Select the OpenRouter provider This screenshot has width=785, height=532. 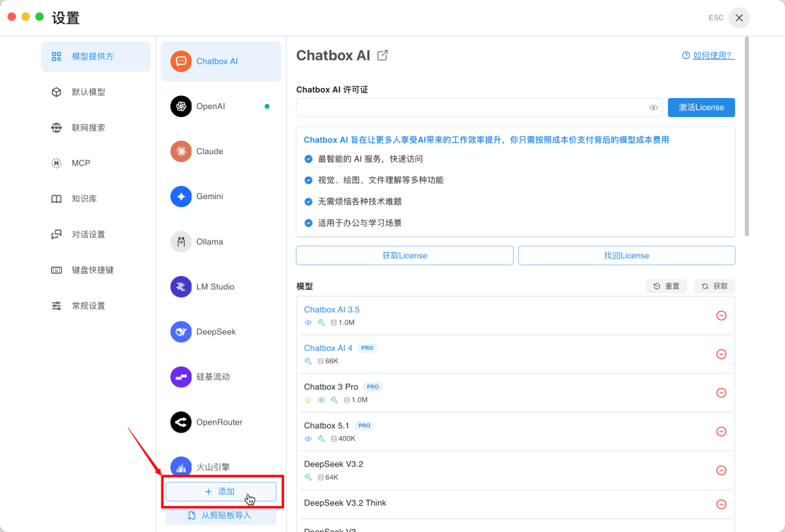(x=221, y=422)
